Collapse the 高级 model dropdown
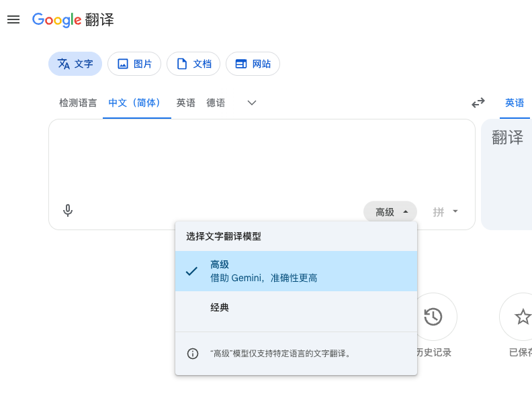 tap(390, 212)
